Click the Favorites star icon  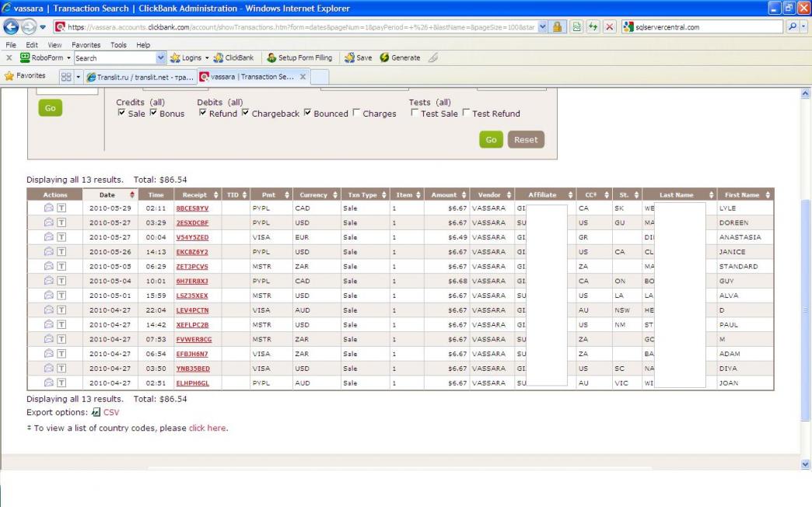tap(9, 76)
